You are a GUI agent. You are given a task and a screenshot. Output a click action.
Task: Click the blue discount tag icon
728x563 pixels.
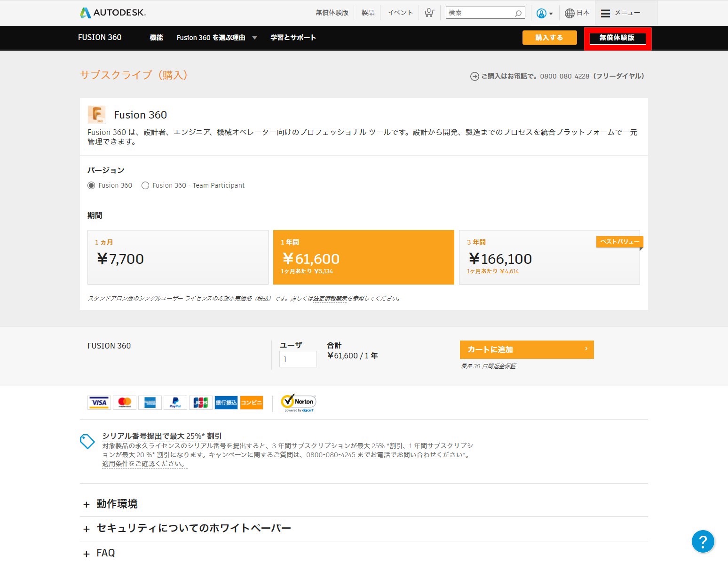(x=87, y=441)
